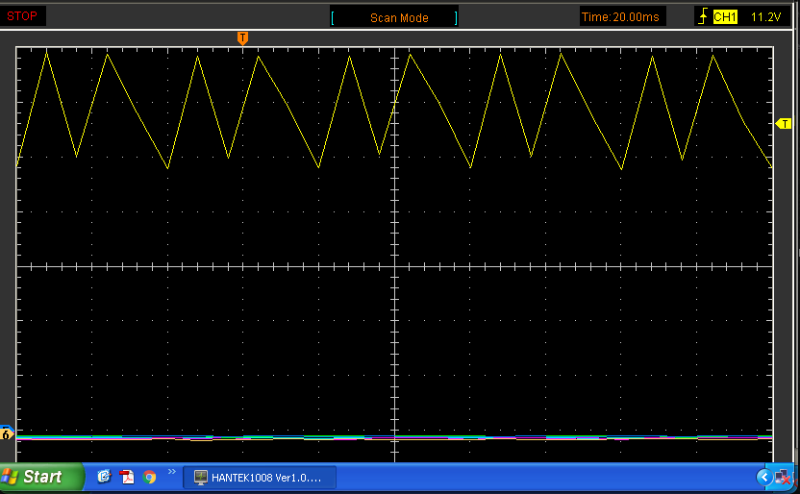Image resolution: width=800 pixels, height=494 pixels.
Task: Click the yellow trigger level marker on right edge
Action: coord(783,123)
